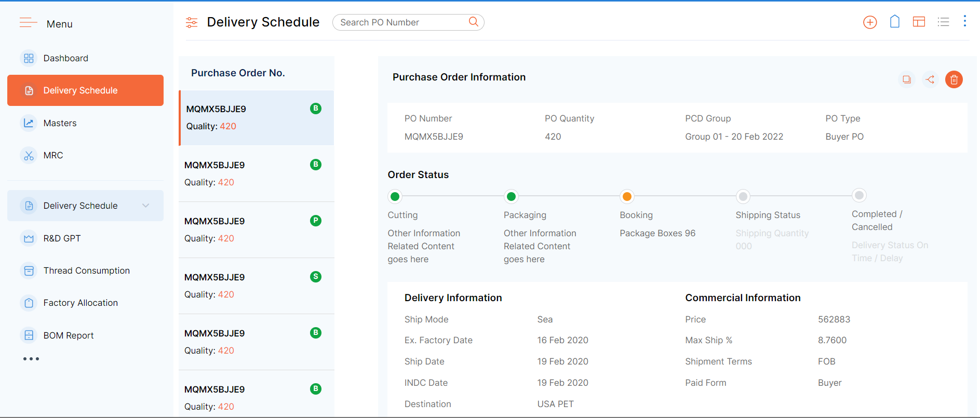Click the blue bookmark icon in header
The height and width of the screenshot is (418, 980).
point(894,22)
